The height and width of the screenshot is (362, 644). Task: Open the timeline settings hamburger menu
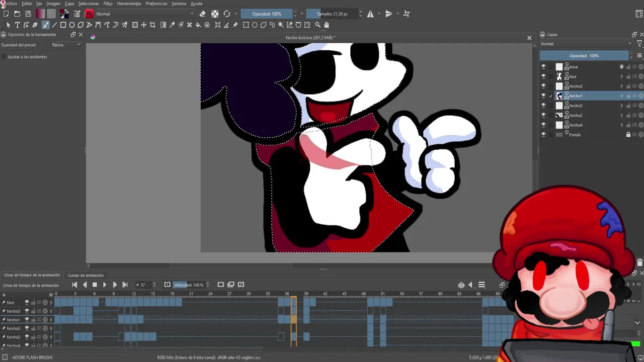click(x=481, y=285)
